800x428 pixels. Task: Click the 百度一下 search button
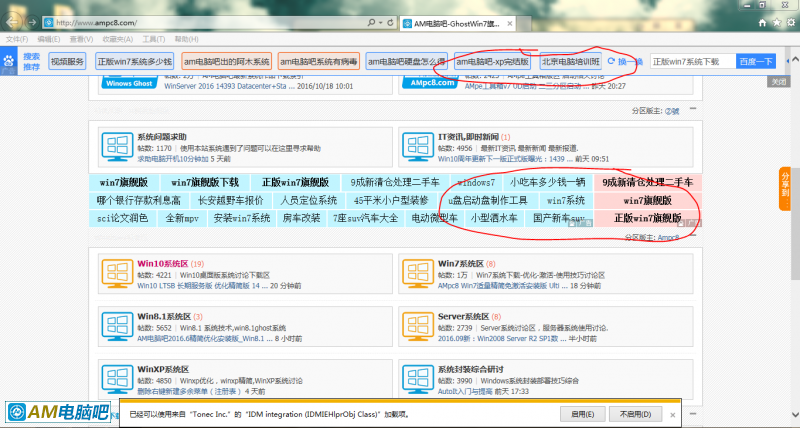pyautogui.click(x=756, y=62)
